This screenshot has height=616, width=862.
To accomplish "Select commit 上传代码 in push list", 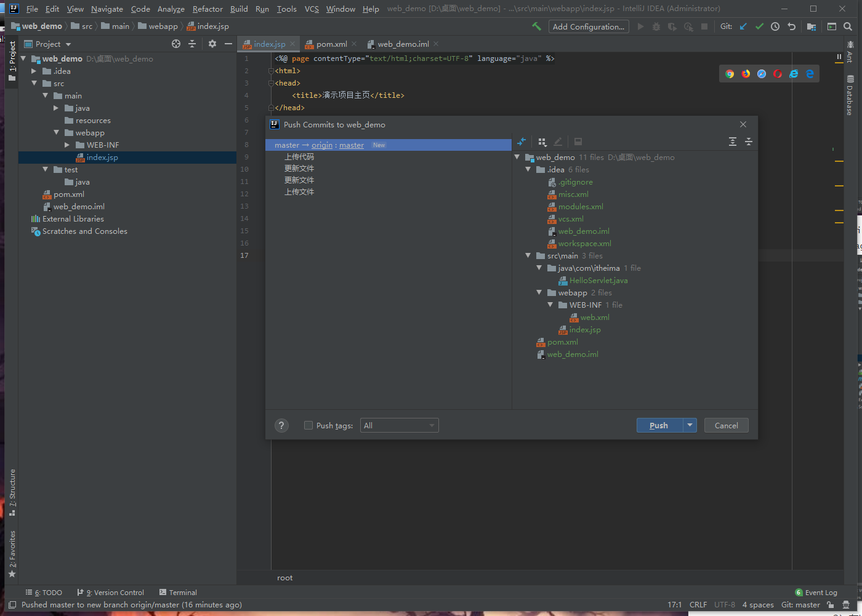I will click(x=299, y=157).
